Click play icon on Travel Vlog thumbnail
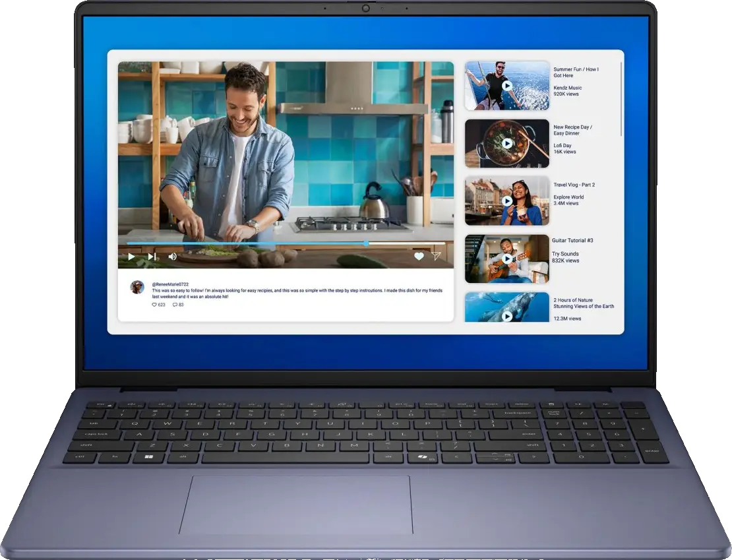 [x=506, y=201]
